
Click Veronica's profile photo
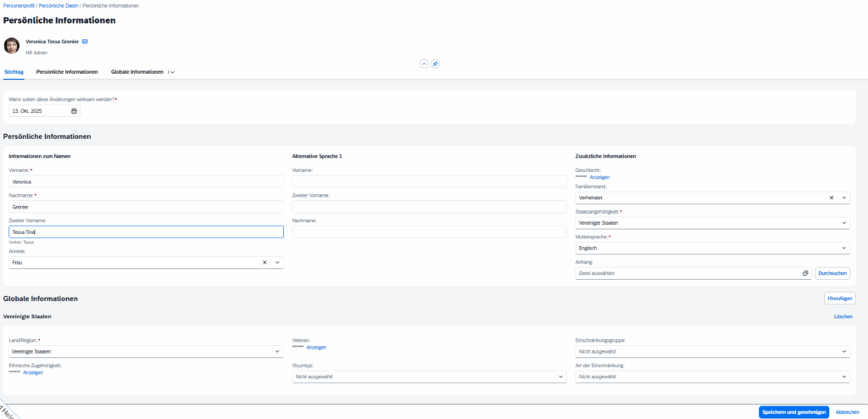tap(12, 46)
